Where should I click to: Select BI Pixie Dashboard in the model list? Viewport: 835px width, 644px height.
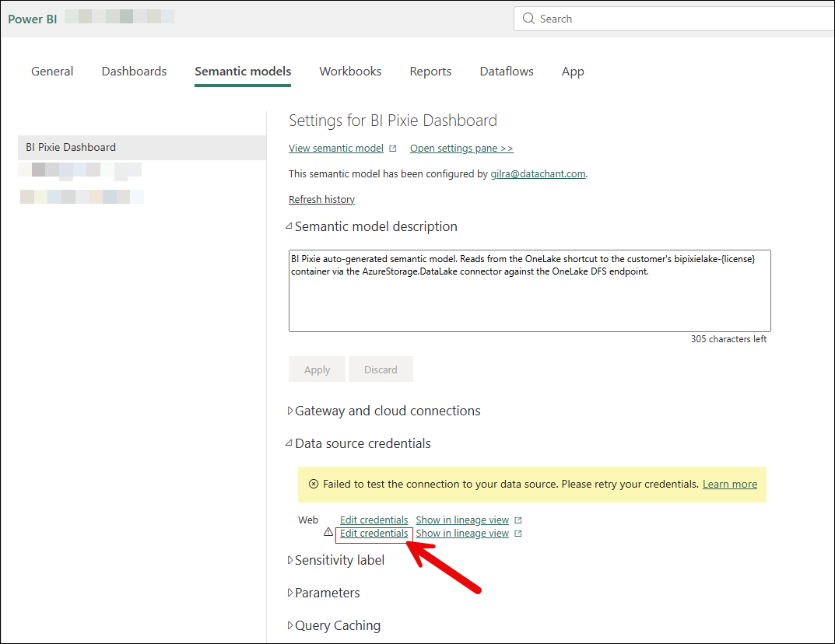pos(142,148)
